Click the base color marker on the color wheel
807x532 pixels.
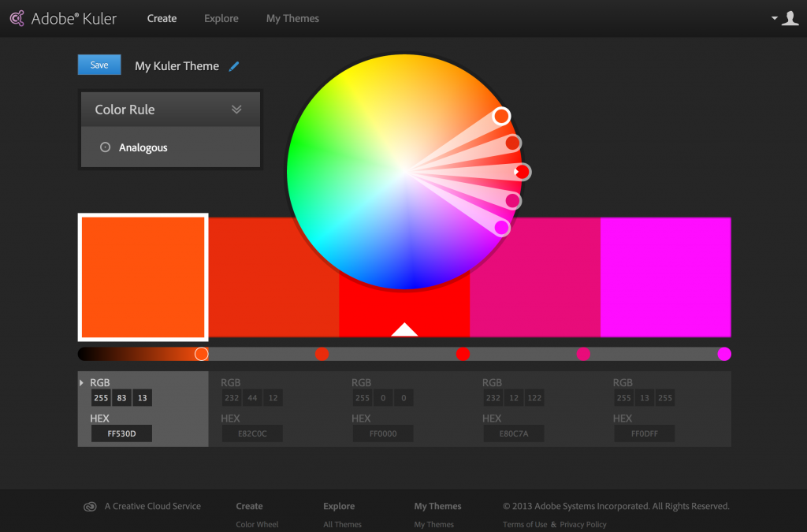click(523, 171)
